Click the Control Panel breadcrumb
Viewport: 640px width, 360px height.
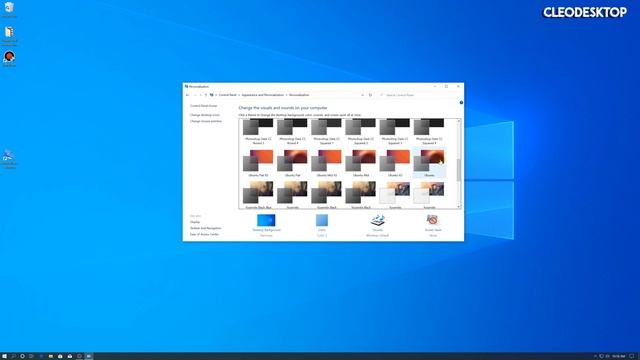point(227,95)
